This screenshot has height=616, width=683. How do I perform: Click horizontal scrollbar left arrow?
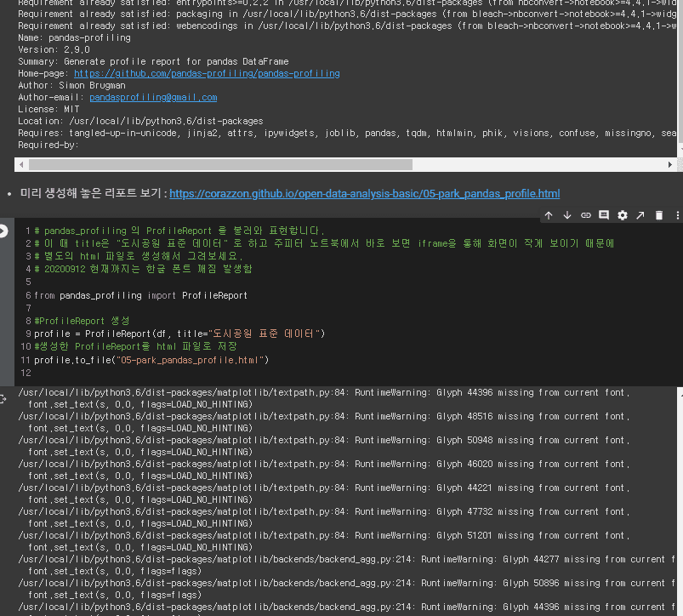point(21,165)
